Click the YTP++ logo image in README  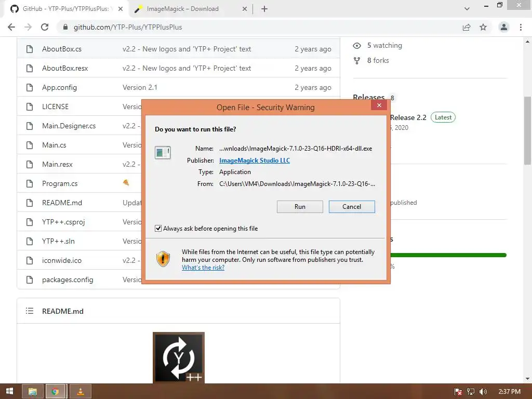(x=179, y=357)
